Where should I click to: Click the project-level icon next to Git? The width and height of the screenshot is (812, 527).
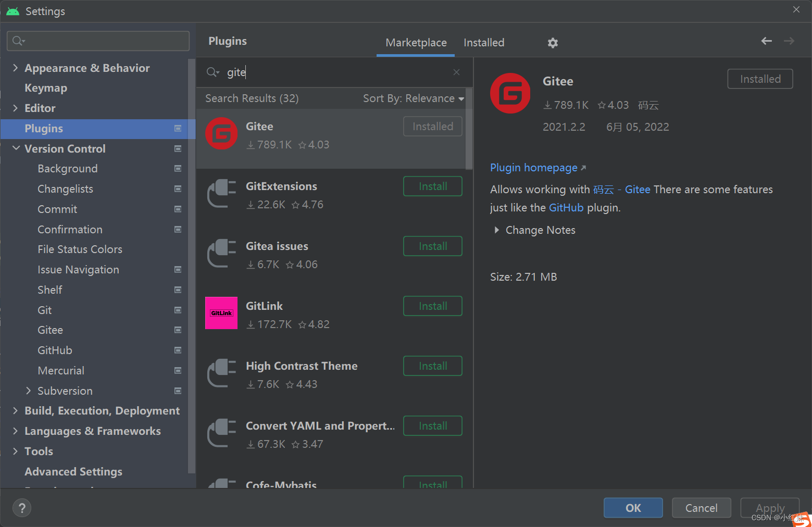click(x=178, y=310)
